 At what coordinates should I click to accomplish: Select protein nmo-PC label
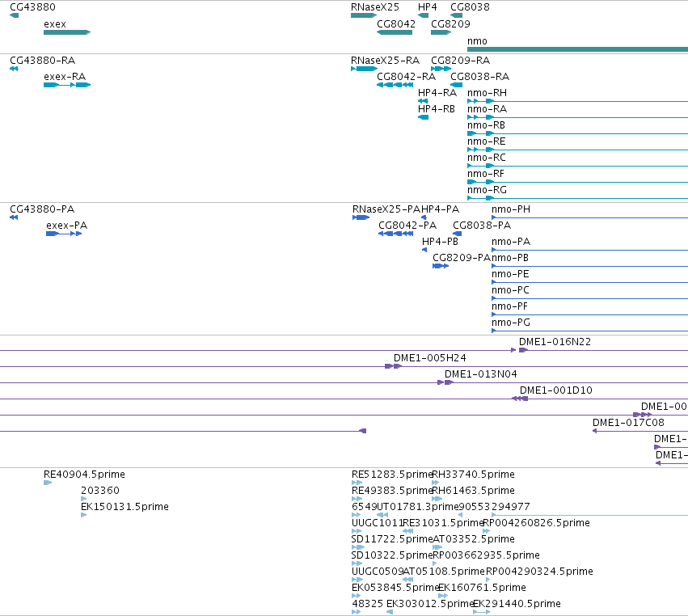(x=510, y=290)
